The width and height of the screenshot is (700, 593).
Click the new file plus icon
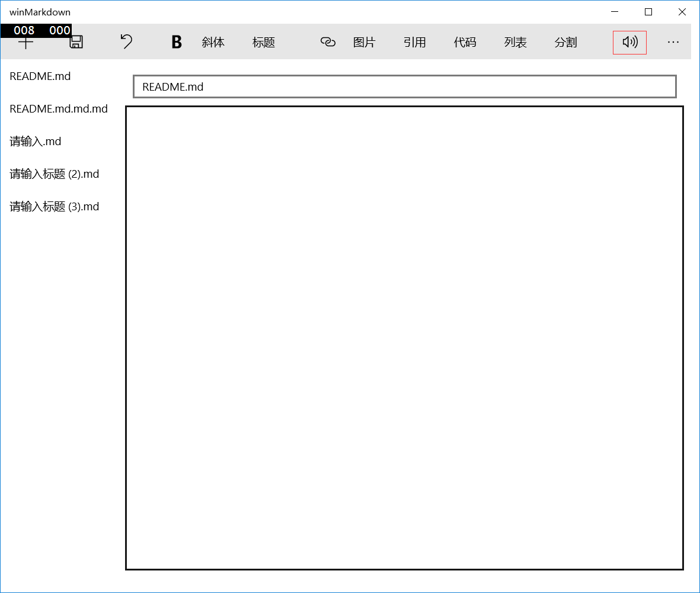click(x=25, y=43)
